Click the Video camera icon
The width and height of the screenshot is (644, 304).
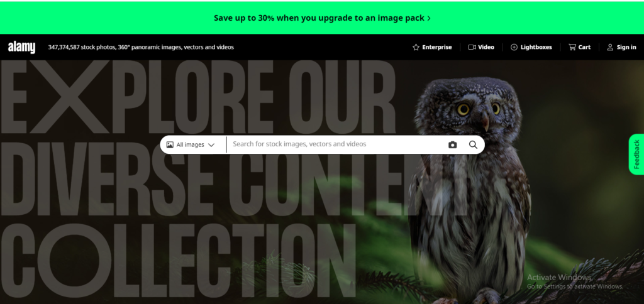[472, 47]
